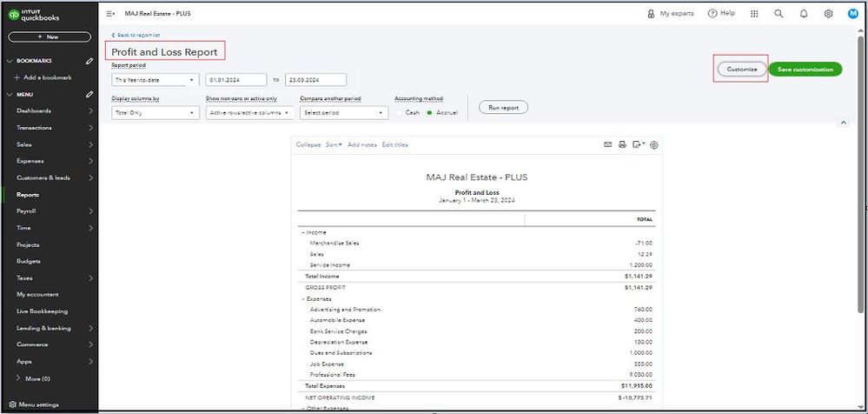Viewport: 868px width, 414px height.
Task: Open the Time menu item
Action: point(23,228)
